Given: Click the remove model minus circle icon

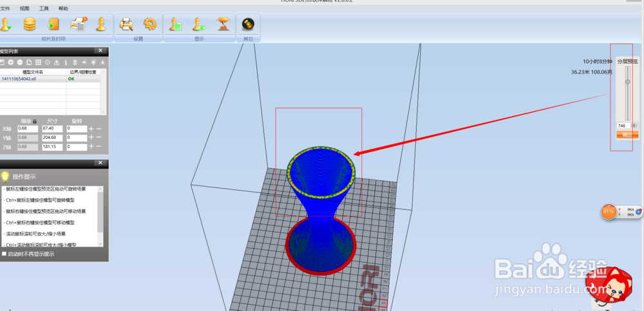Looking at the screenshot, I should pos(20,62).
